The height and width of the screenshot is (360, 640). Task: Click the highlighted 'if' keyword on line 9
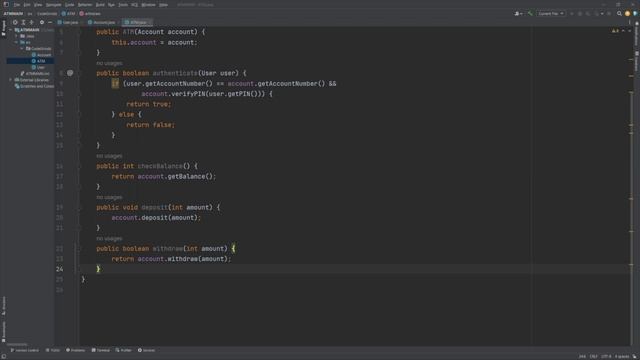[115, 84]
